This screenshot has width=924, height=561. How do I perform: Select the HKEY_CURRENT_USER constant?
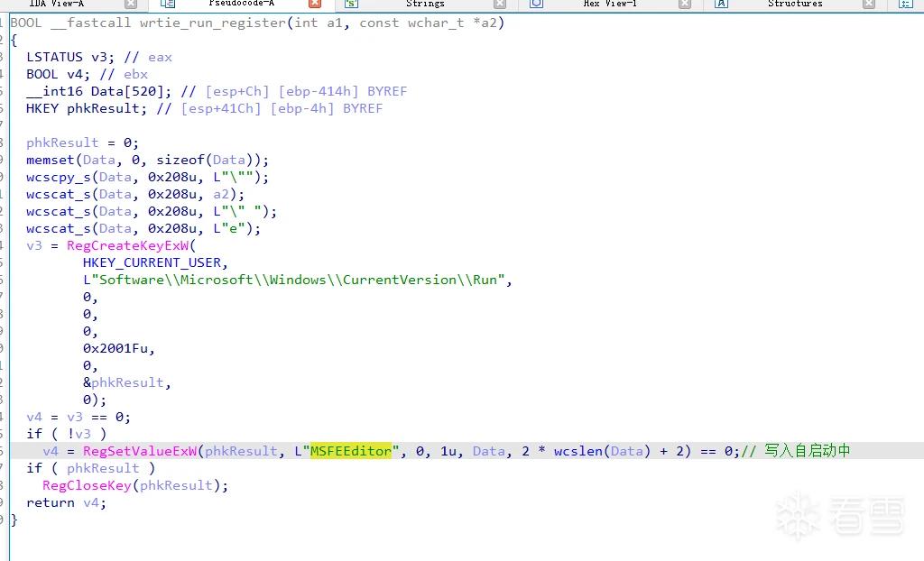click(x=152, y=262)
